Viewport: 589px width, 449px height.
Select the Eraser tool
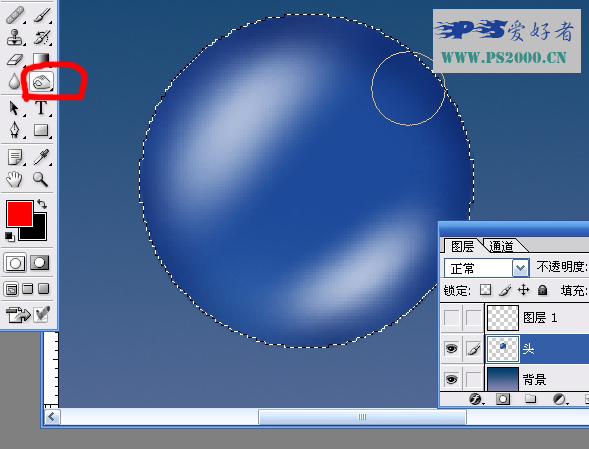click(15, 59)
